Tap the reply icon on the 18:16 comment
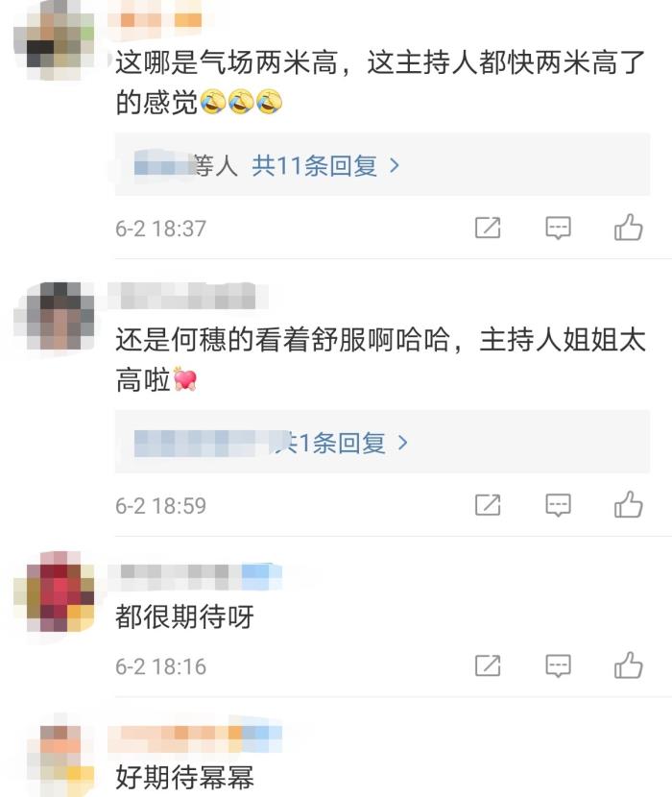This screenshot has height=797, width=672. point(558,665)
